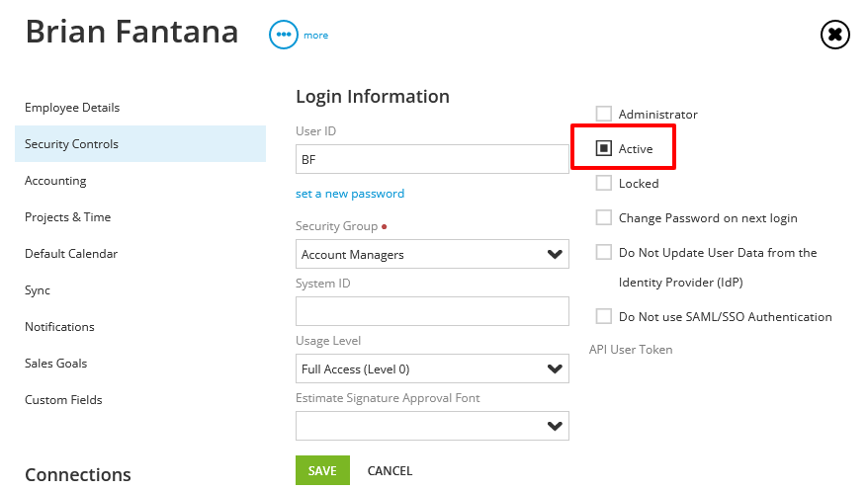The width and height of the screenshot is (868, 491).
Task: Open the Account Managers security group dropdown
Action: 432,254
